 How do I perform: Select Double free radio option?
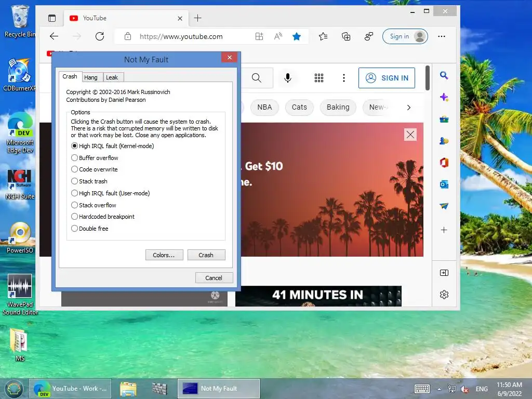[x=89, y=229]
